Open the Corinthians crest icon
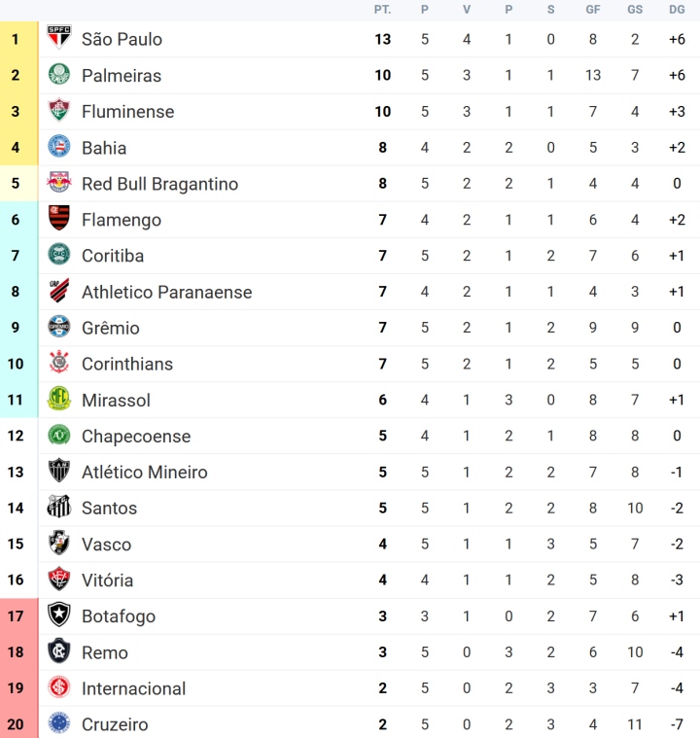700x738 pixels. click(59, 364)
